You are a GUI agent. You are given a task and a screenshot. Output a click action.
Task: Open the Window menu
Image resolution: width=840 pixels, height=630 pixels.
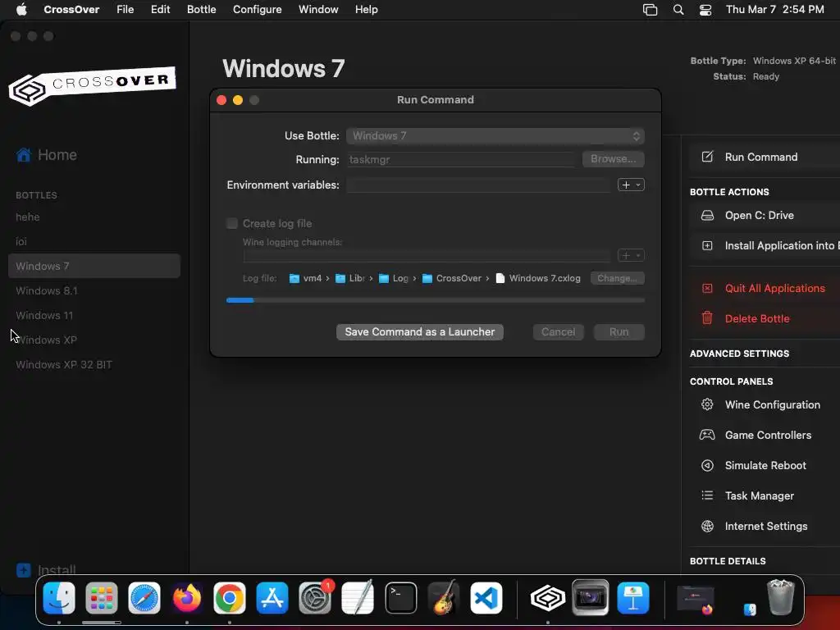pos(318,10)
